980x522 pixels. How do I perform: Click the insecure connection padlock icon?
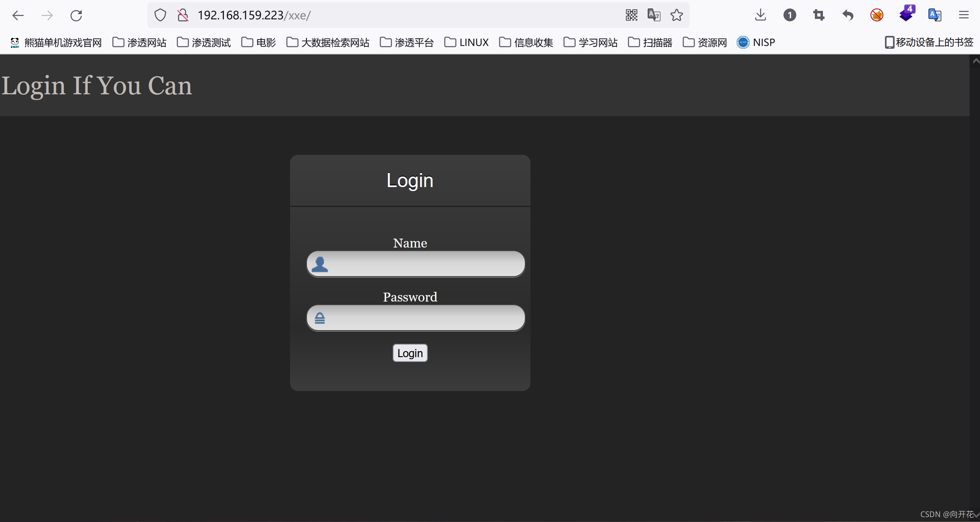(183, 15)
